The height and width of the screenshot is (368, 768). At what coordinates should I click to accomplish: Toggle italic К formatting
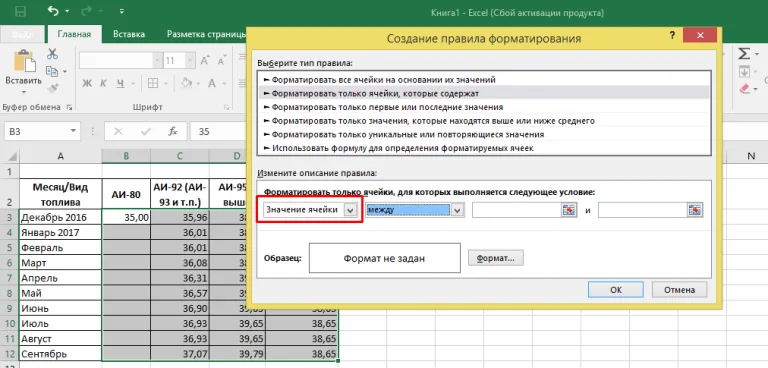pos(103,83)
